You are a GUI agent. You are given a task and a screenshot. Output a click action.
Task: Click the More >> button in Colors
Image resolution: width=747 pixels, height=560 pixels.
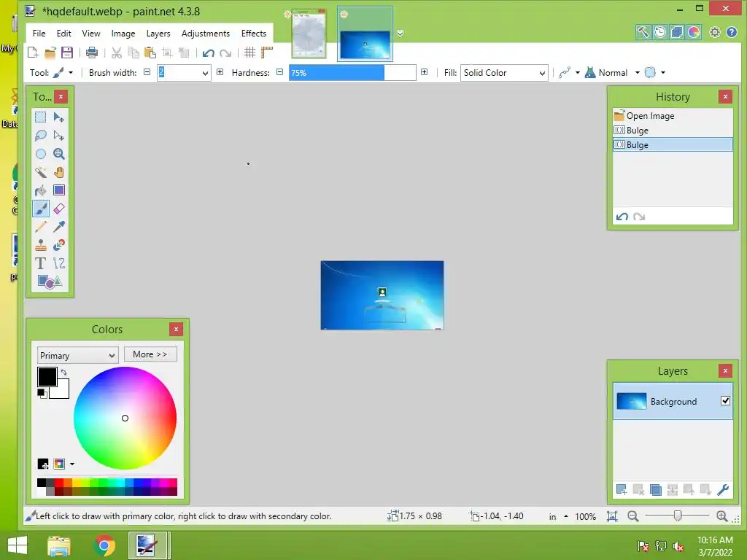coord(150,354)
